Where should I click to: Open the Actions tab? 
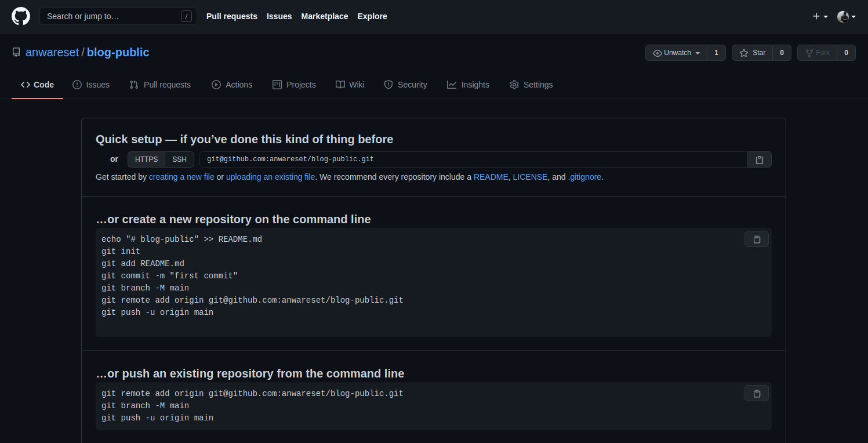pyautogui.click(x=232, y=85)
